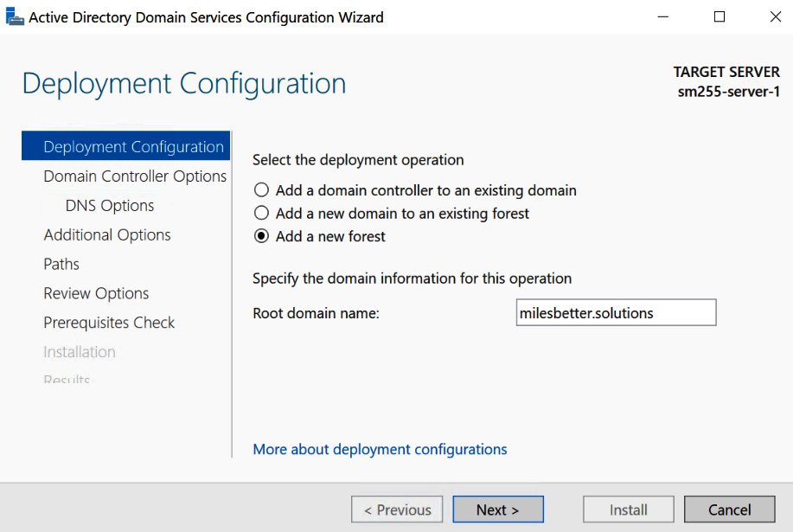Open More about deployment configurations link
793x532 pixels.
point(380,449)
